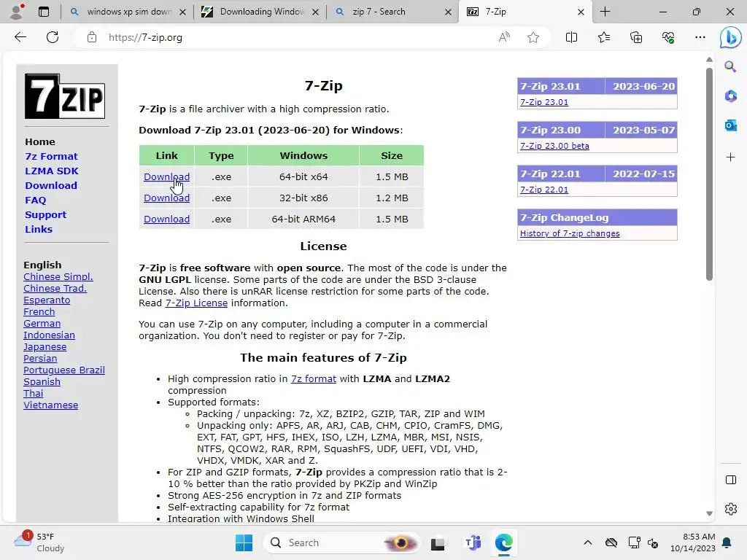Click the scrollbar down arrow

(x=709, y=513)
